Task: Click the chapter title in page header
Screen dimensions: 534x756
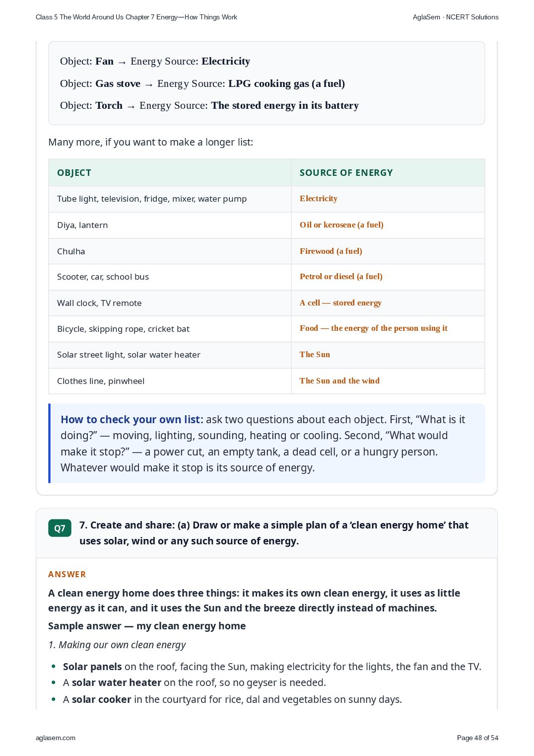Action: [136, 17]
